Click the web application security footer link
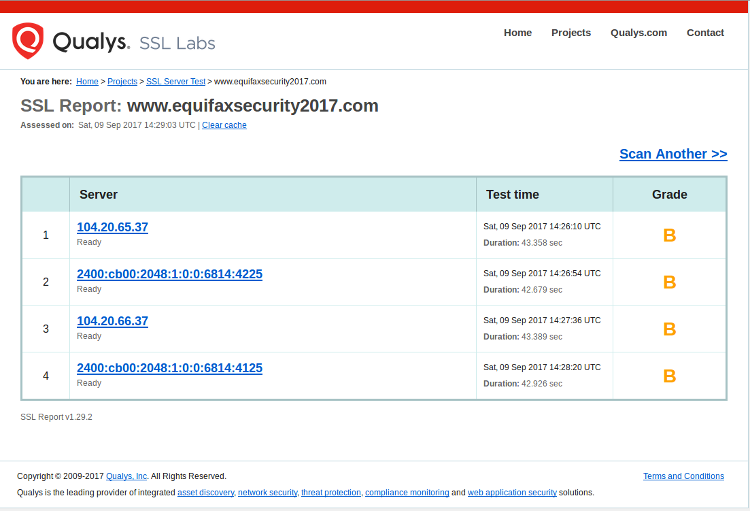The height and width of the screenshot is (511, 750). (x=512, y=492)
